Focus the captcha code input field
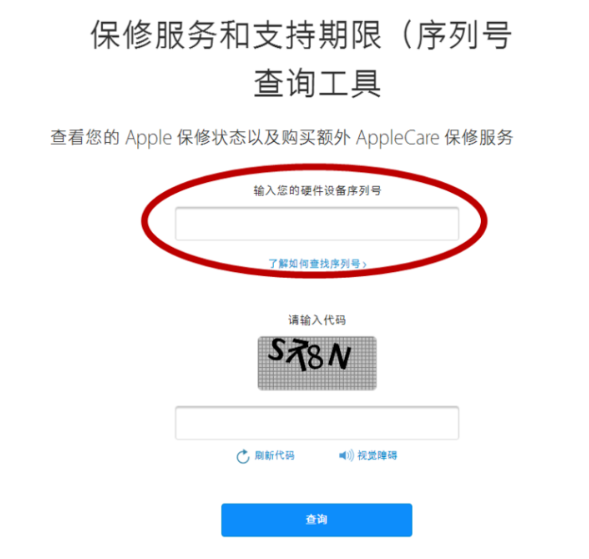 [x=317, y=423]
